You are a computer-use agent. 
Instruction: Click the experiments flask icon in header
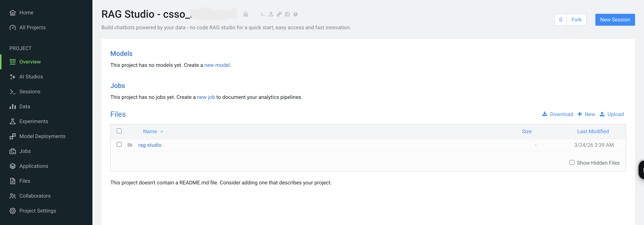point(271,14)
